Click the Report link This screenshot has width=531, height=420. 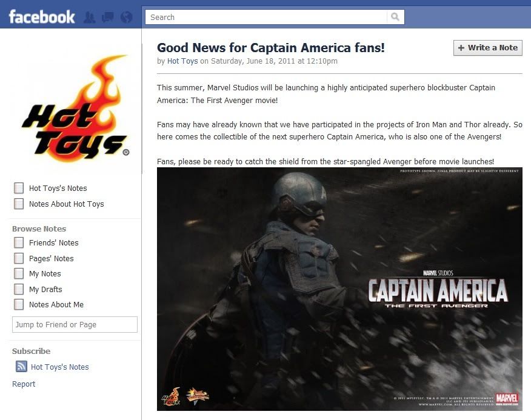24,384
